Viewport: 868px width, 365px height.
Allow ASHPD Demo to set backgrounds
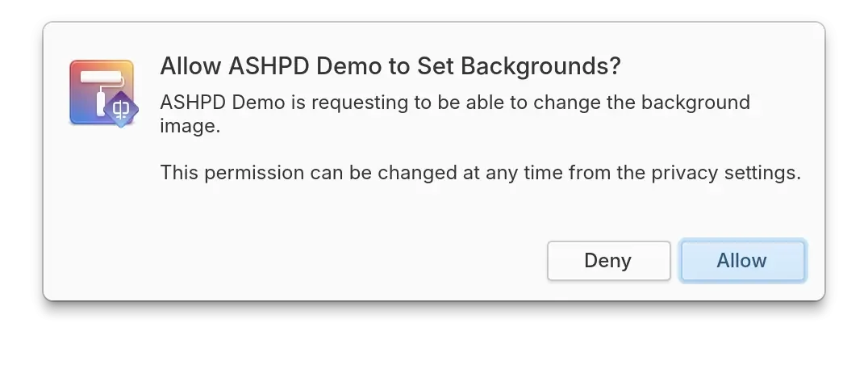[743, 260]
